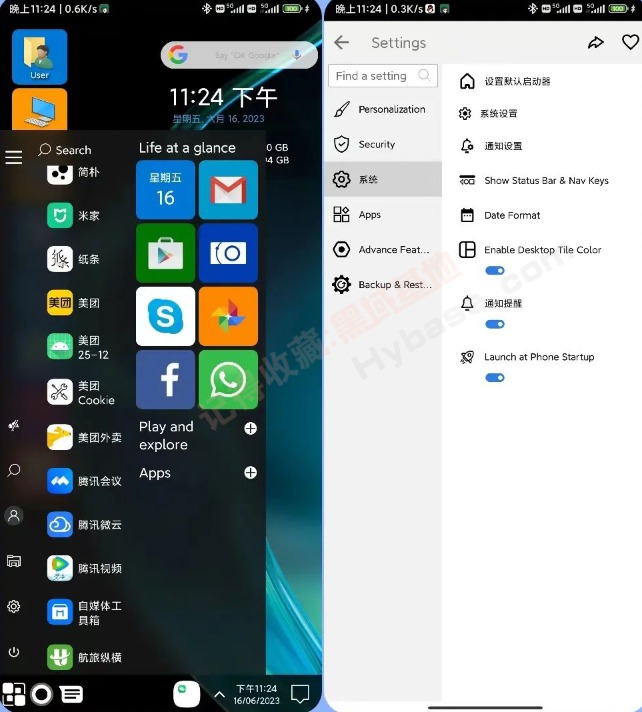Select Advance Features settings category

pos(383,249)
